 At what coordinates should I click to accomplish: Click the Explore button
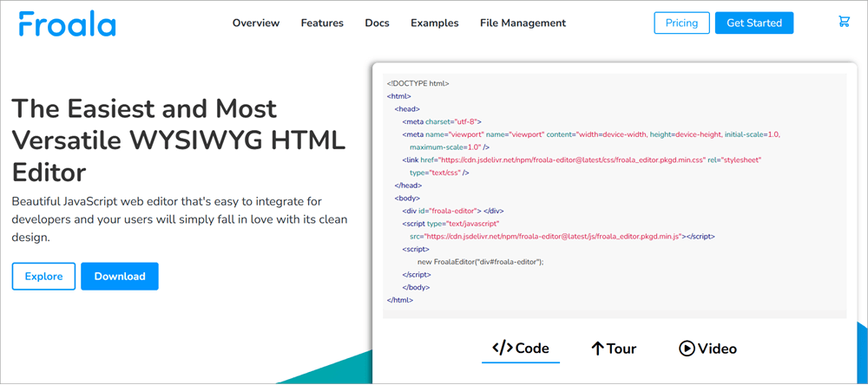tap(43, 277)
